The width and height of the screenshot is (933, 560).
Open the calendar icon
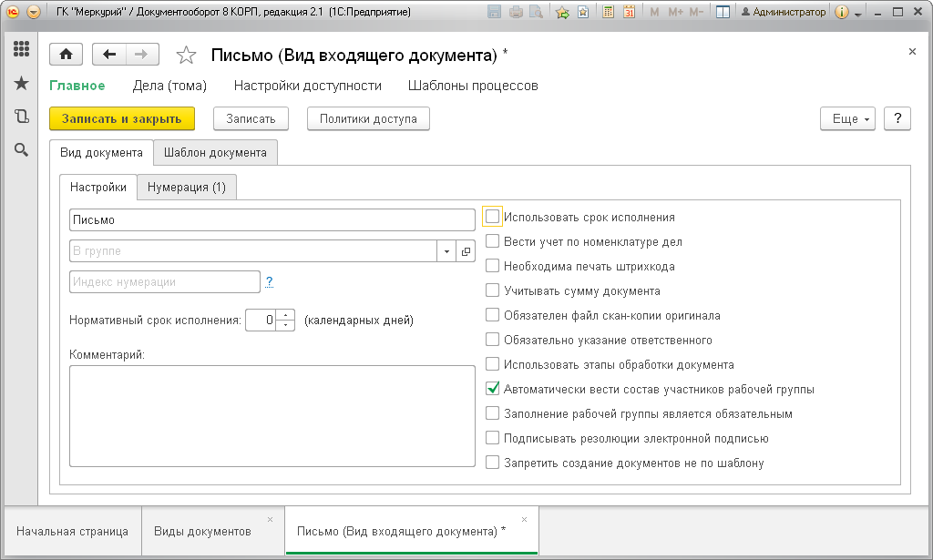click(x=629, y=12)
